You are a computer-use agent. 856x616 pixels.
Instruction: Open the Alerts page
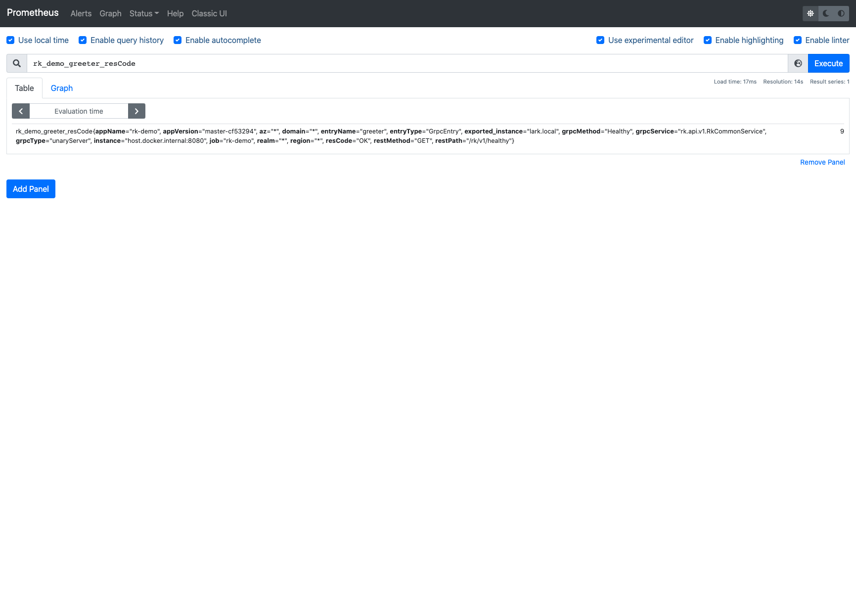coord(81,13)
